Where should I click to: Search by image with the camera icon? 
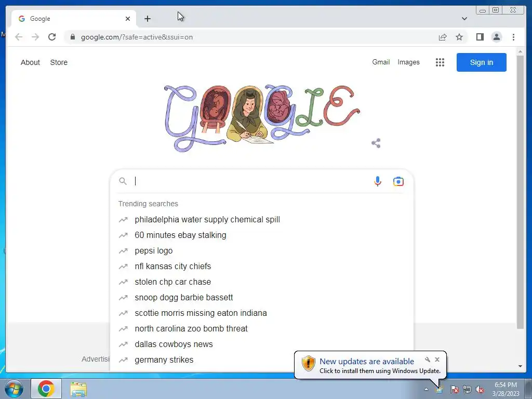coord(398,181)
